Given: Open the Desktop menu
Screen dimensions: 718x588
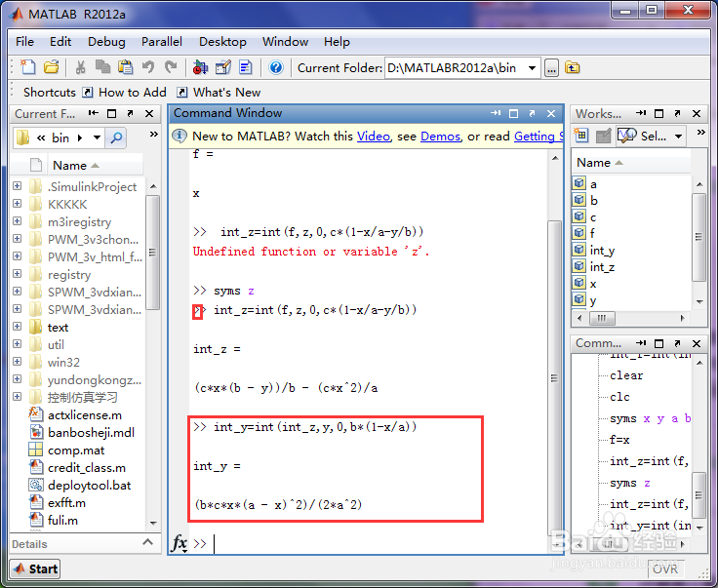Looking at the screenshot, I should pyautogui.click(x=222, y=42).
